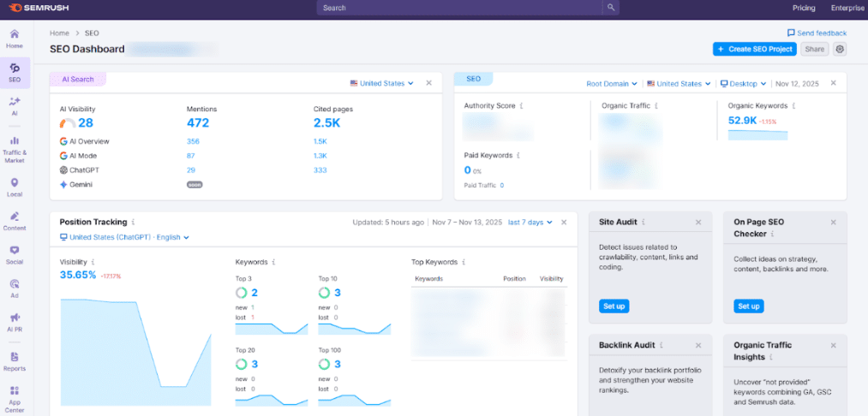Open the last 7 days range dropdown
The image size is (868, 416).
coord(530,222)
